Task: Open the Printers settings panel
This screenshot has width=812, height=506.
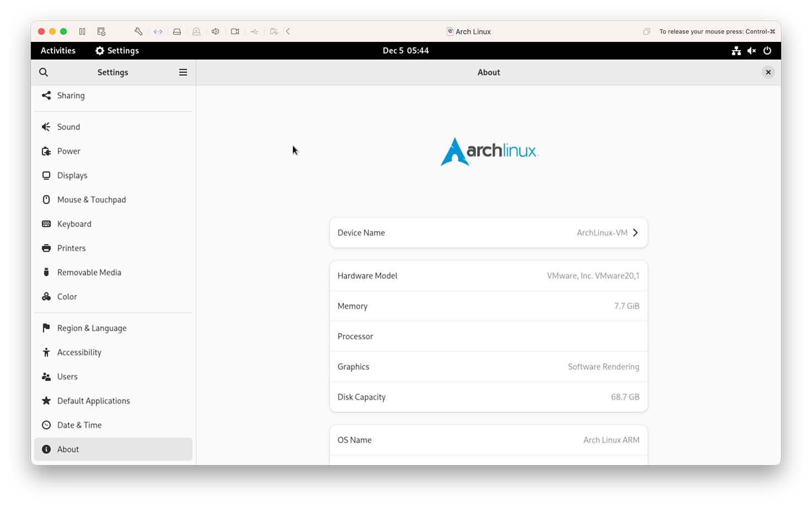Action: (113, 248)
